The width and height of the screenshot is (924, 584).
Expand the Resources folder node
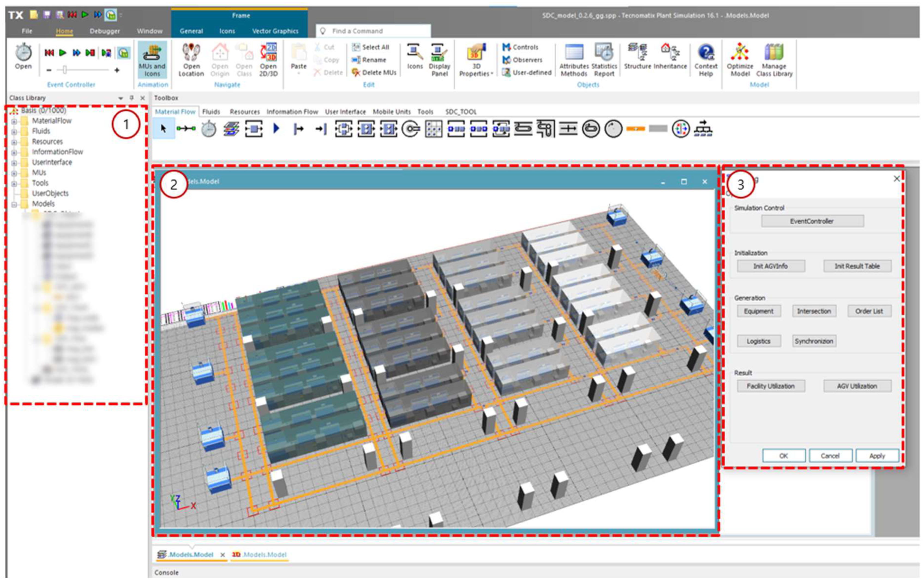pos(14,142)
